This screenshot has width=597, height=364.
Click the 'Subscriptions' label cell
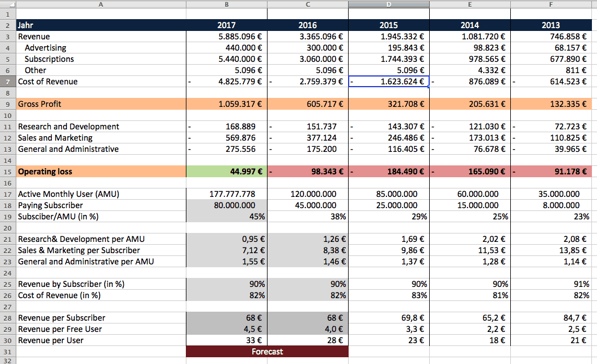coord(101,59)
